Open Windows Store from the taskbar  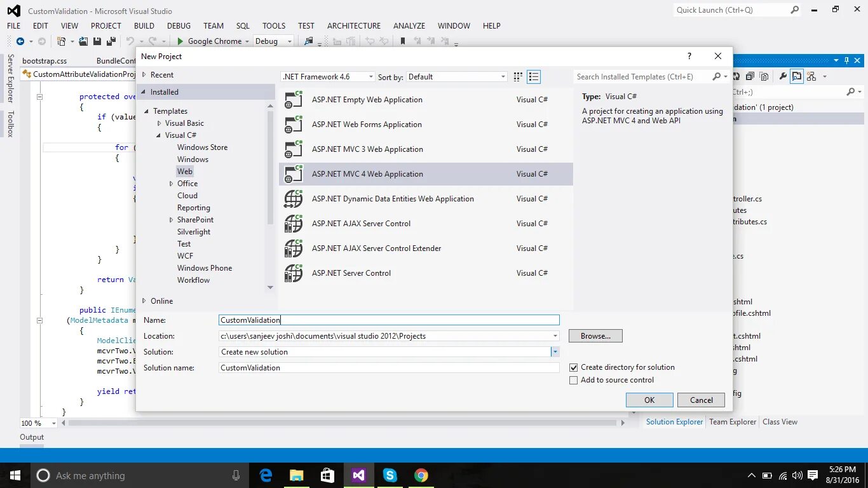[x=327, y=475]
